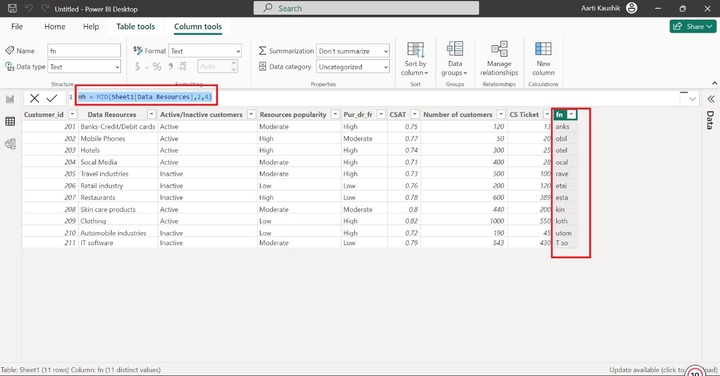720x376 pixels.
Task: Open Pur_dr_fr column filter arrow
Action: coord(381,114)
